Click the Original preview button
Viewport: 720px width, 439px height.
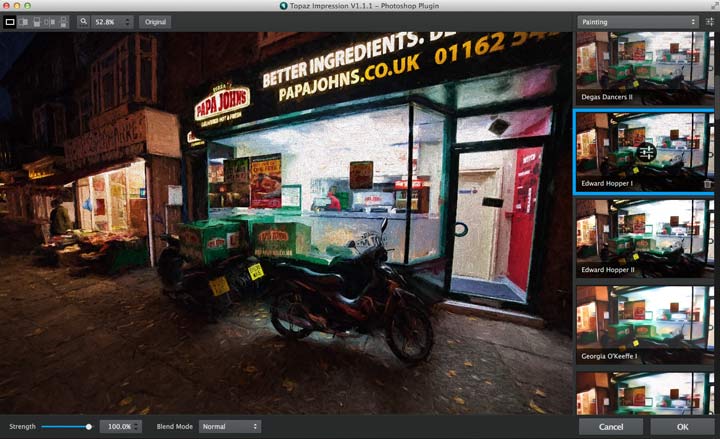(155, 22)
